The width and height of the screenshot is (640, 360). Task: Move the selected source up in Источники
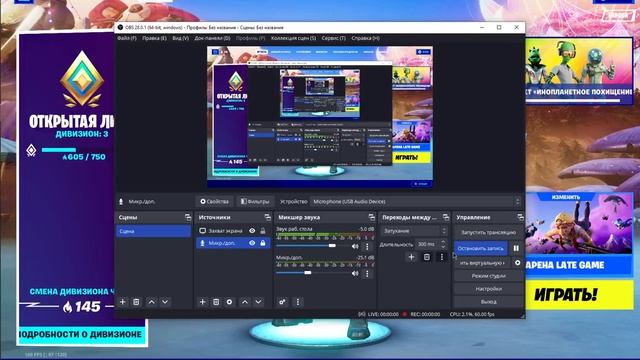pyautogui.click(x=244, y=302)
